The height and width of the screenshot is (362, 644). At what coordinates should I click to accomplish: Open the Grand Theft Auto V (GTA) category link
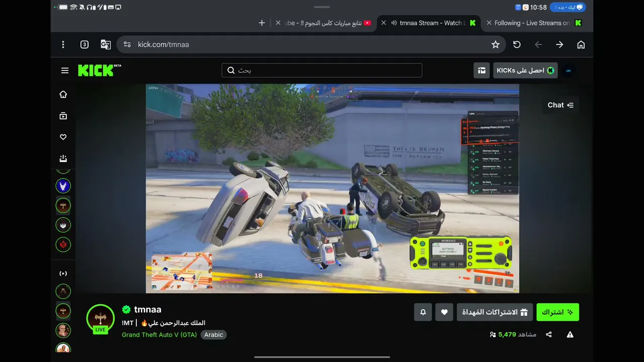tap(159, 335)
